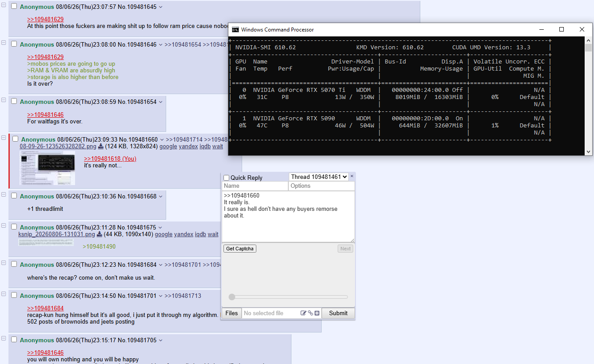This screenshot has width=594, height=364.
Task: Hide post 109481684 via minus icon
Action: tap(4, 263)
